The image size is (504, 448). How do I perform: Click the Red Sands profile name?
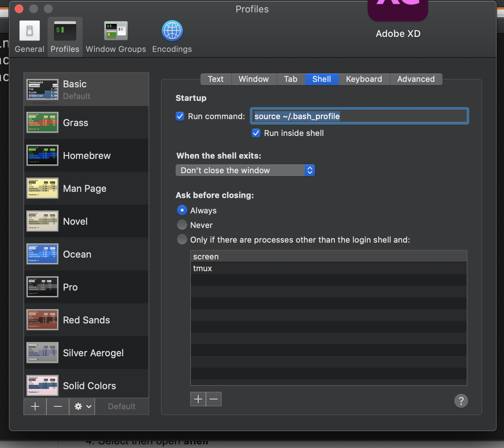click(86, 320)
